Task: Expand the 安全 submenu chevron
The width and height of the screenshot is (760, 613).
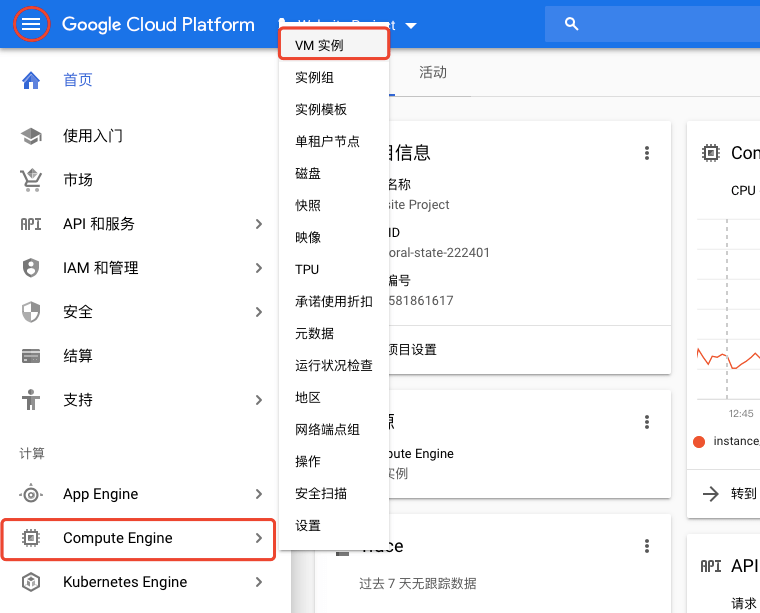Action: [259, 312]
